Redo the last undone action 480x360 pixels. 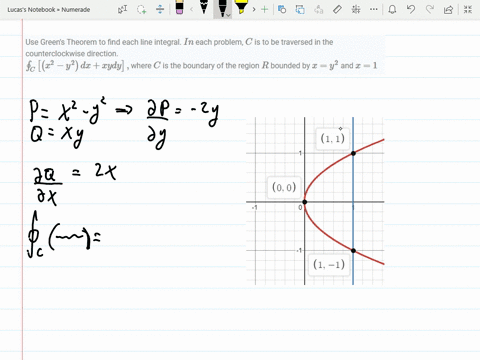coord(430,9)
